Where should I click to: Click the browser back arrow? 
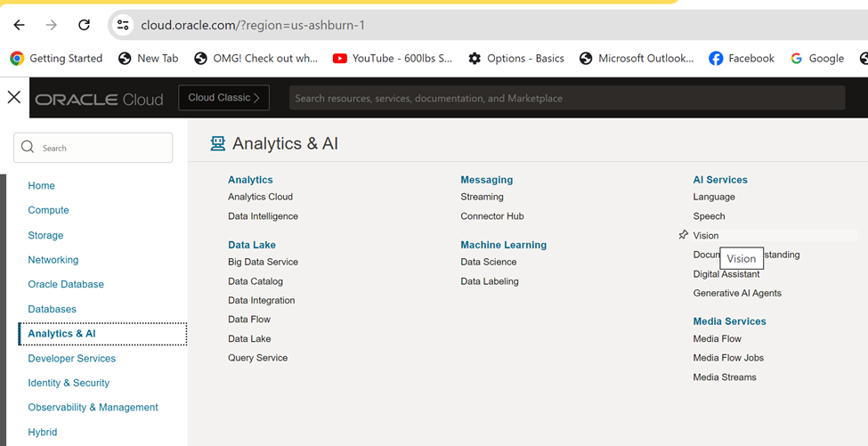(19, 25)
